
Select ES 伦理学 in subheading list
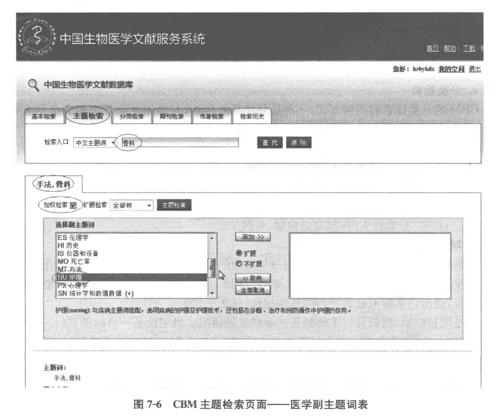[x=132, y=237]
